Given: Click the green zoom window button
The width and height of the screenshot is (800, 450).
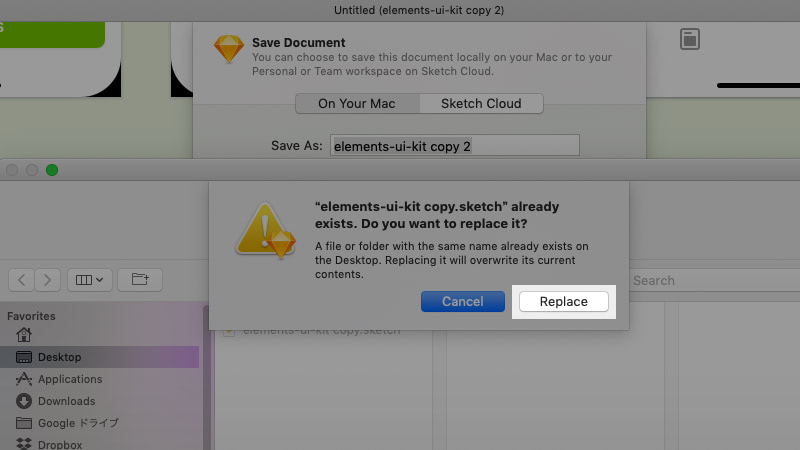Looking at the screenshot, I should coord(52,170).
